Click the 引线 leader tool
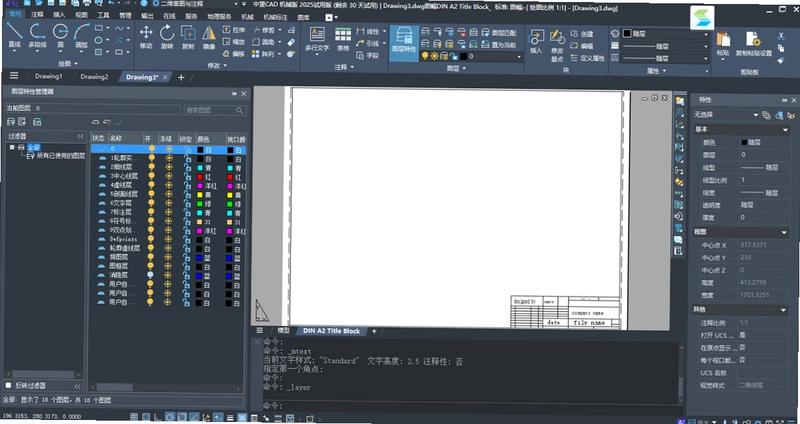The width and height of the screenshot is (800, 424). pyautogui.click(x=368, y=43)
